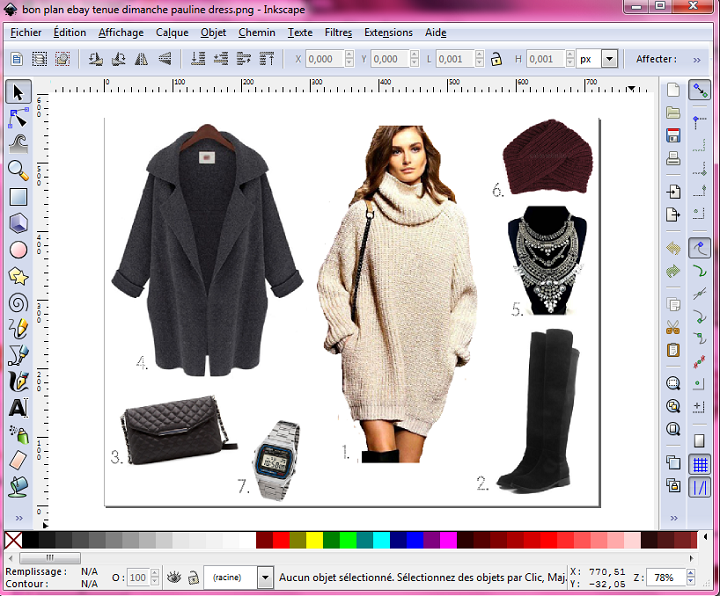Activate the Text tool

point(17,407)
